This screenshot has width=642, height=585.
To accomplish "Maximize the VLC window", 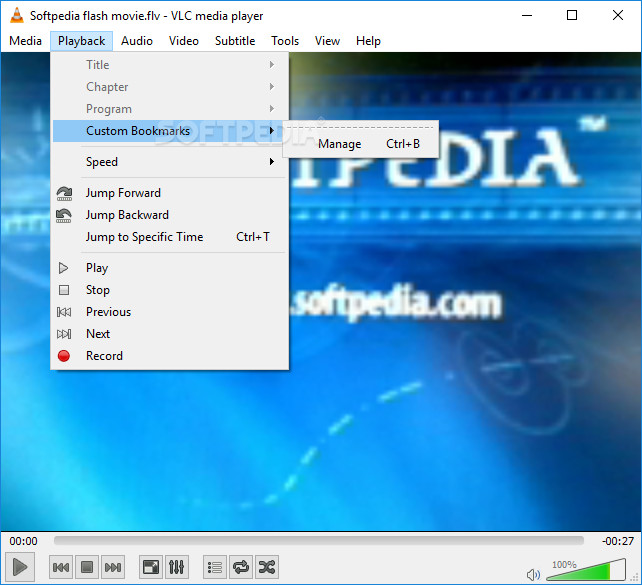I will tap(572, 16).
